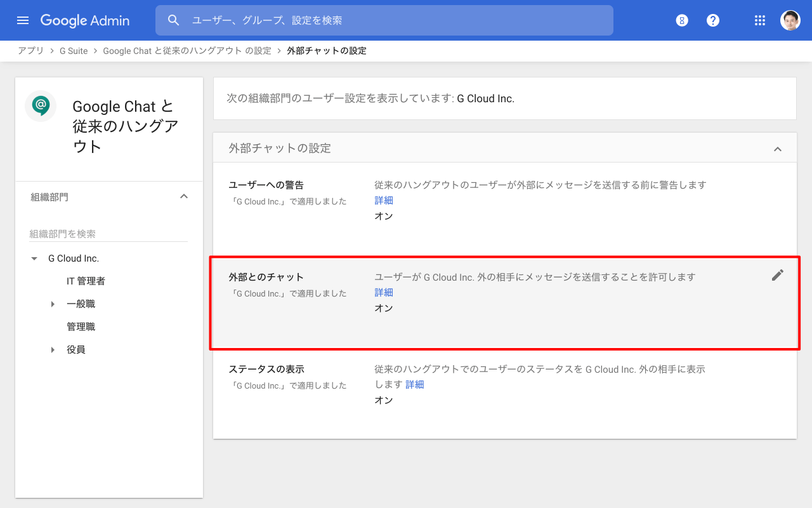This screenshot has height=508, width=812.
Task: Focus the user, group, settings search field
Action: (384, 20)
